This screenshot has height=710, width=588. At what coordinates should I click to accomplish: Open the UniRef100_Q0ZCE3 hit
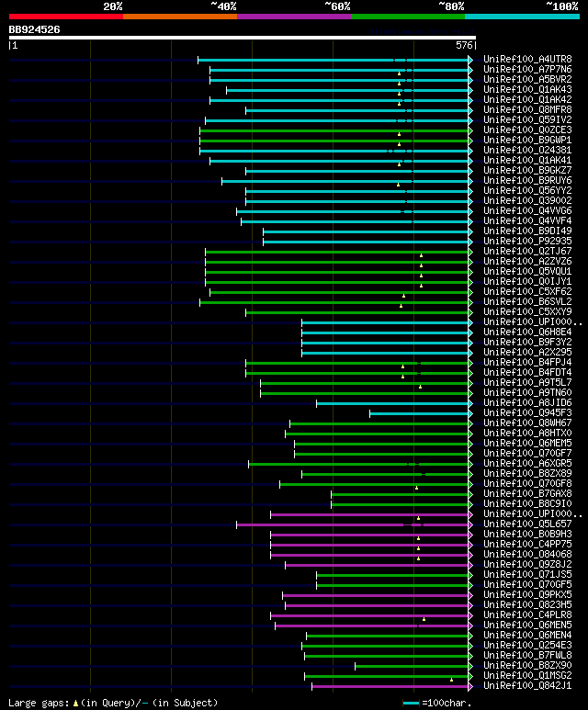[x=527, y=130]
